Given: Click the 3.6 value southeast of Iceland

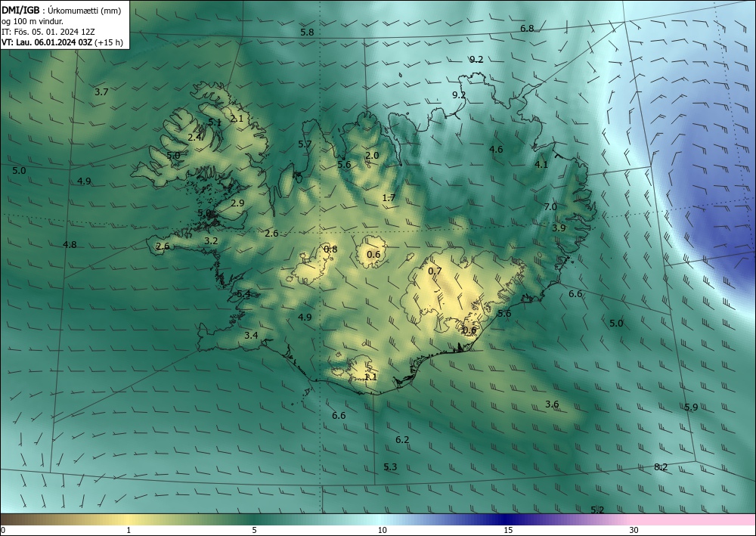Looking at the screenshot, I should pos(552,404).
